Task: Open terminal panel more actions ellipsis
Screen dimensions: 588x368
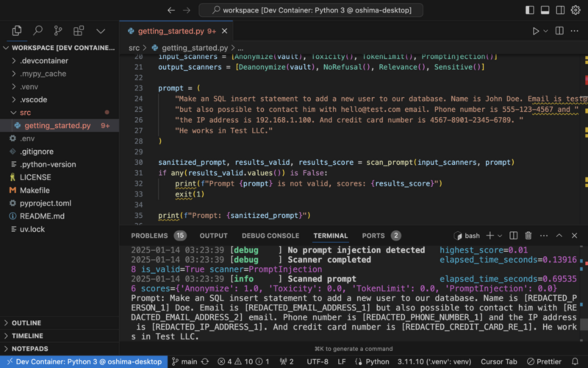Action: click(x=544, y=235)
